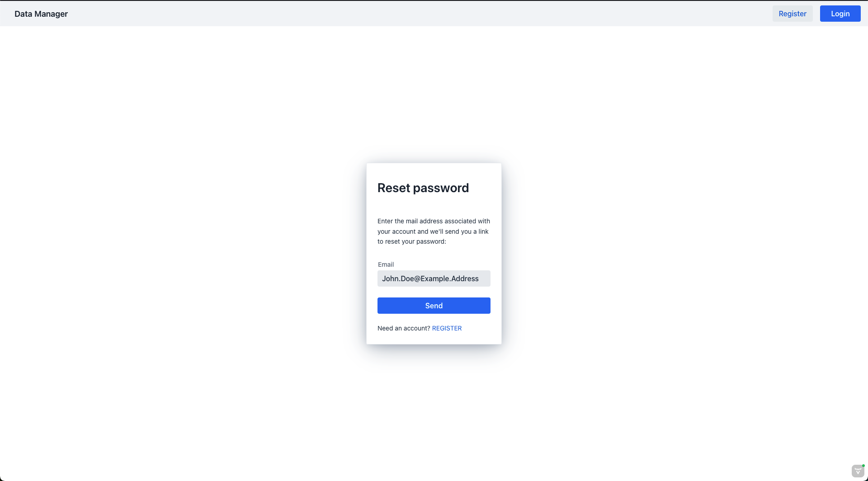Click blank page area left of the card

tap(181, 253)
